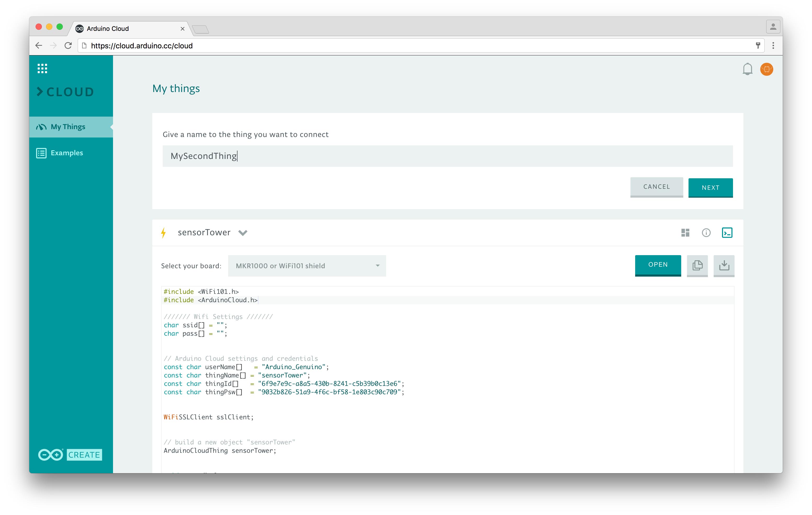The image size is (812, 515).
Task: Click the browser forward arrow
Action: pos(53,45)
